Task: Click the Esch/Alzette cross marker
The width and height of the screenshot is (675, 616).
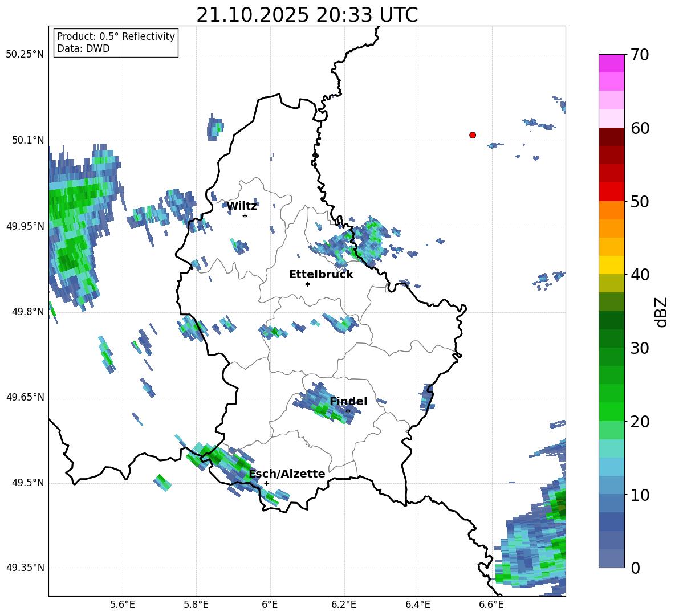Action: (266, 483)
